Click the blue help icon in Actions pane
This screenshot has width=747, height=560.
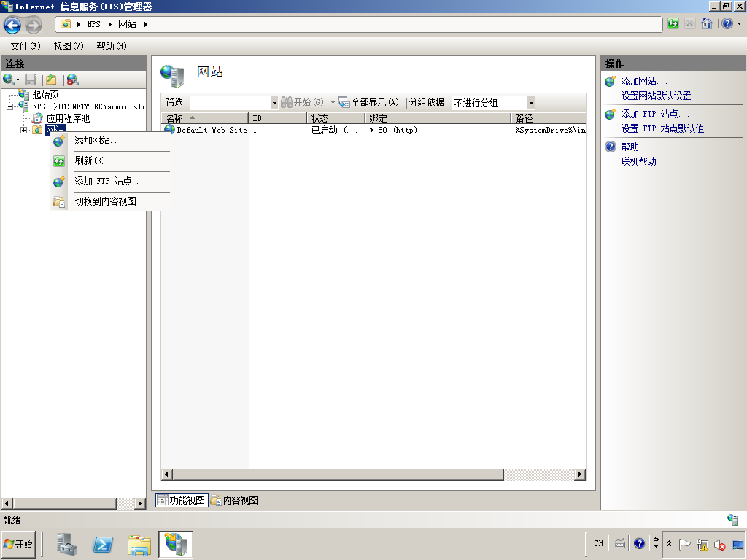611,147
